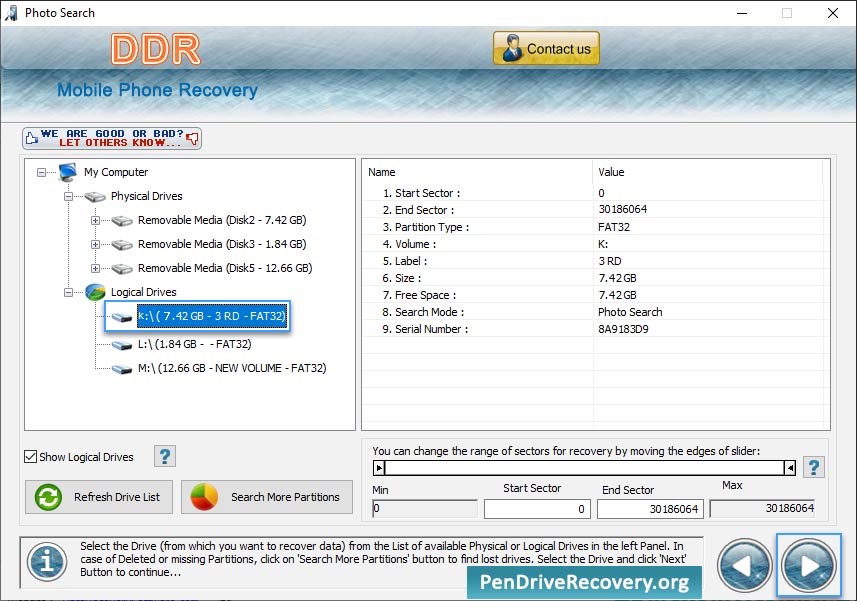
Task: Select the My Computer icon
Action: [68, 172]
